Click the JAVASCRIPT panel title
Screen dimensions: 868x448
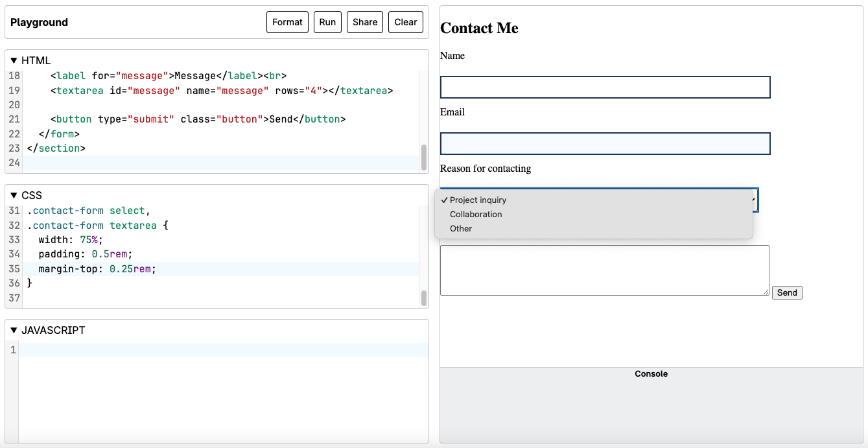point(53,331)
